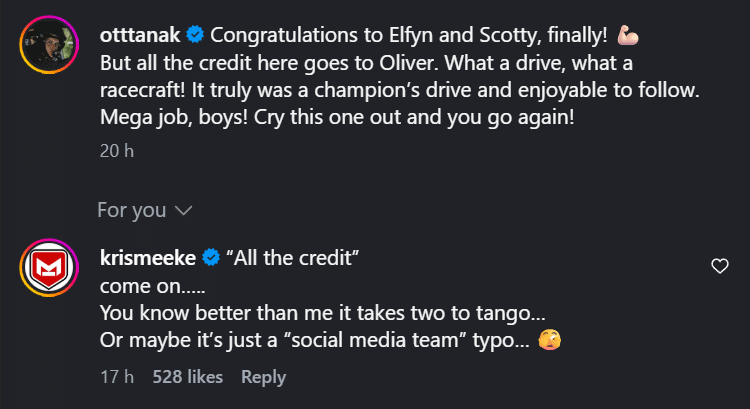Viewport: 750px width, 409px height.
Task: Click the surprised face emoji after typo
Action: 550,340
